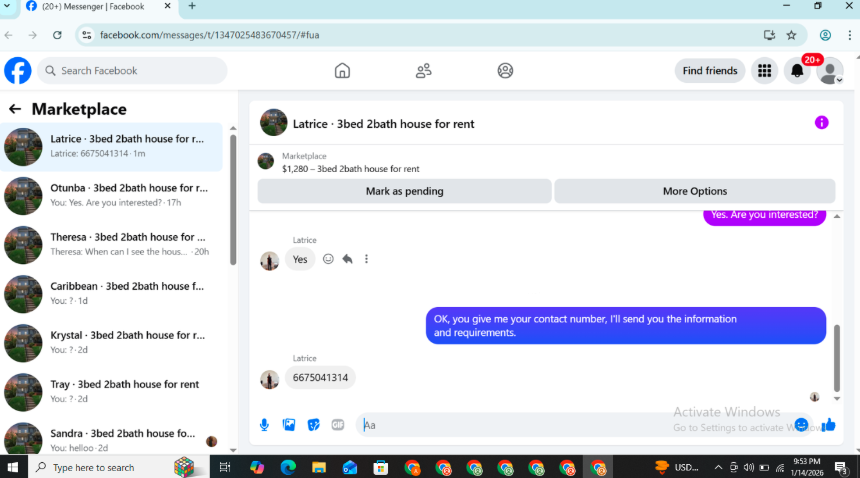Click the browser back arrow
Viewport: 860px width, 478px height.
pos(9,35)
